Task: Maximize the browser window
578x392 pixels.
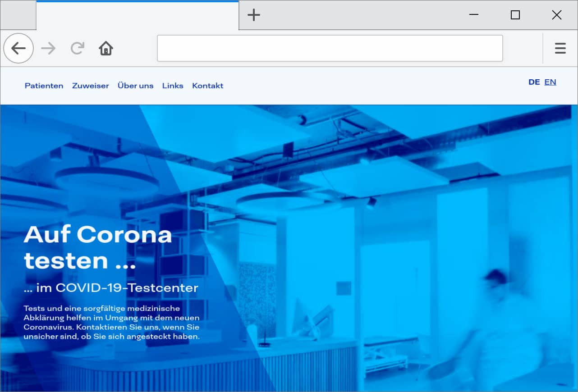Action: click(515, 15)
